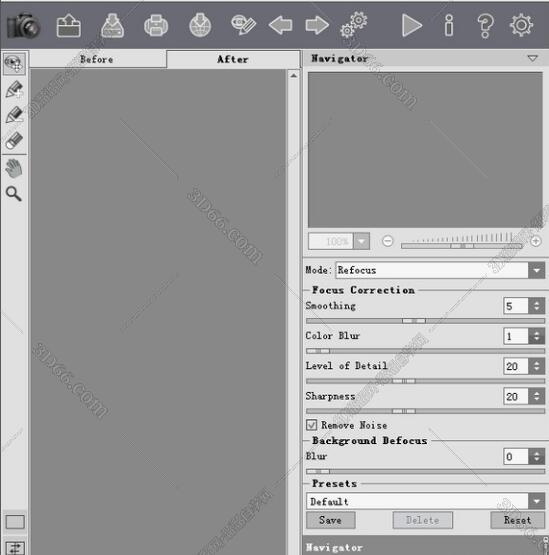Click the redo right arrow icon
The width and height of the screenshot is (549, 555).
tap(317, 25)
